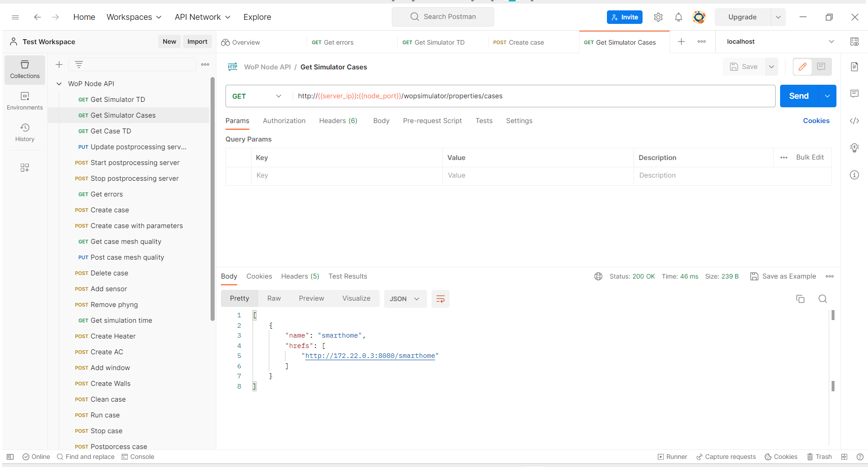868x467 pixels.
Task: Open the user avatar menu
Action: pos(699,17)
